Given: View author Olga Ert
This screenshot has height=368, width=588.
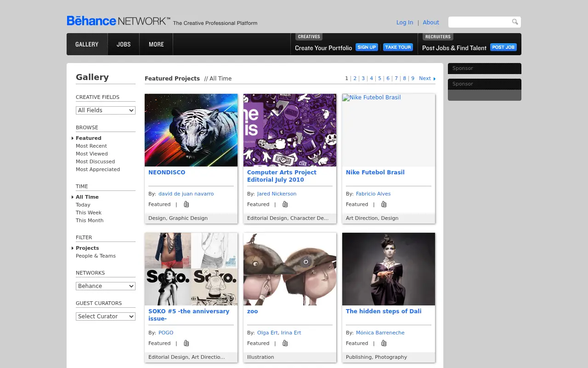Looking at the screenshot, I should coord(267,333).
